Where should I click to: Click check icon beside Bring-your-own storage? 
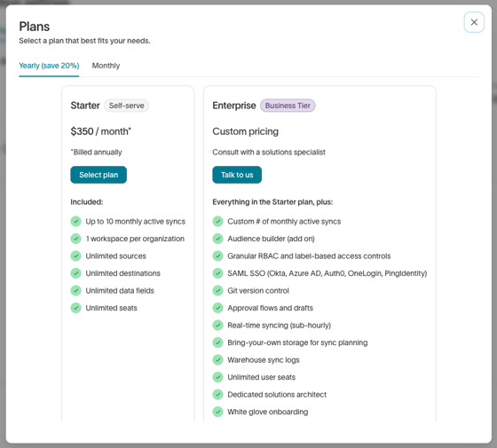click(217, 342)
